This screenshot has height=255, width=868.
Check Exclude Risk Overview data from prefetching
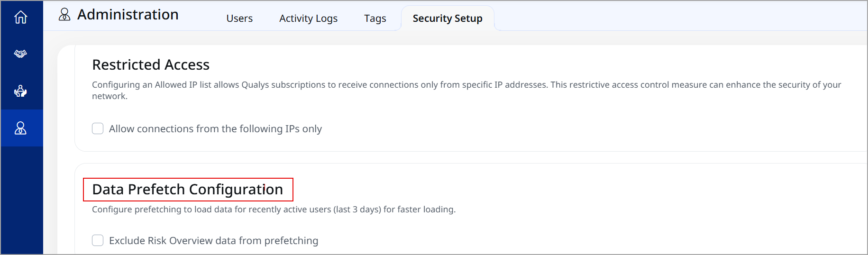coord(98,240)
